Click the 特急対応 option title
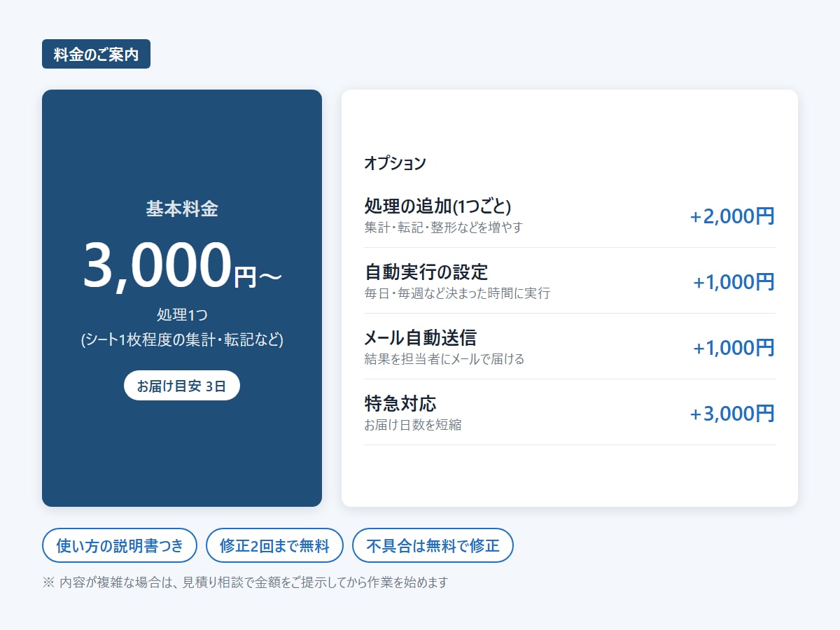Screen dimensions: 840x630 pos(400,403)
